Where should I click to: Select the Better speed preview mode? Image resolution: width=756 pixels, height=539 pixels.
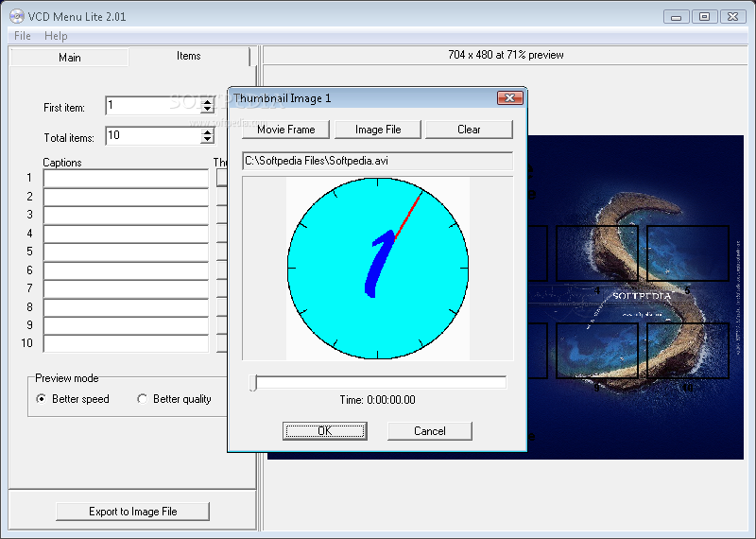click(x=41, y=399)
